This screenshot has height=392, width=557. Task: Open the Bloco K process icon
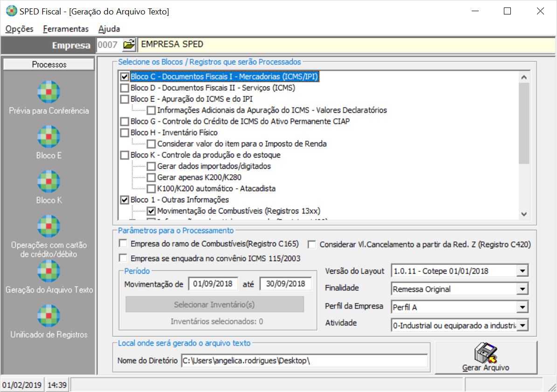coord(49,182)
